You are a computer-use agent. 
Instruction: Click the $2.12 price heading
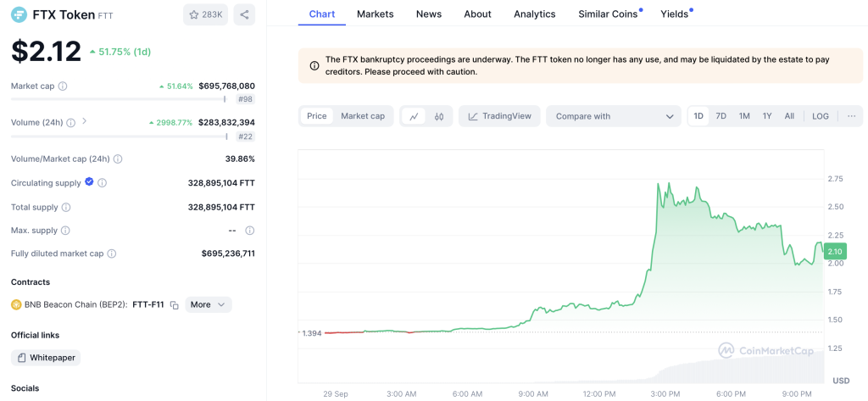point(47,51)
